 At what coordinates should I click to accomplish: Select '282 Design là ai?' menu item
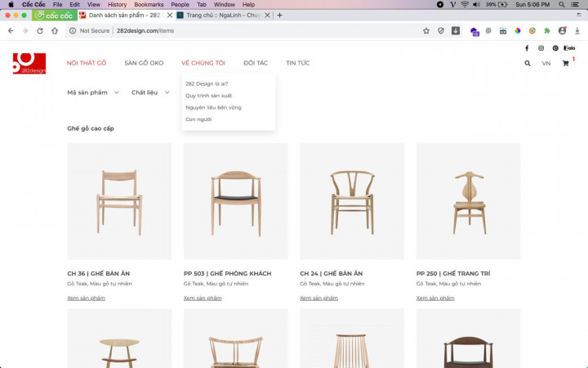tap(207, 83)
